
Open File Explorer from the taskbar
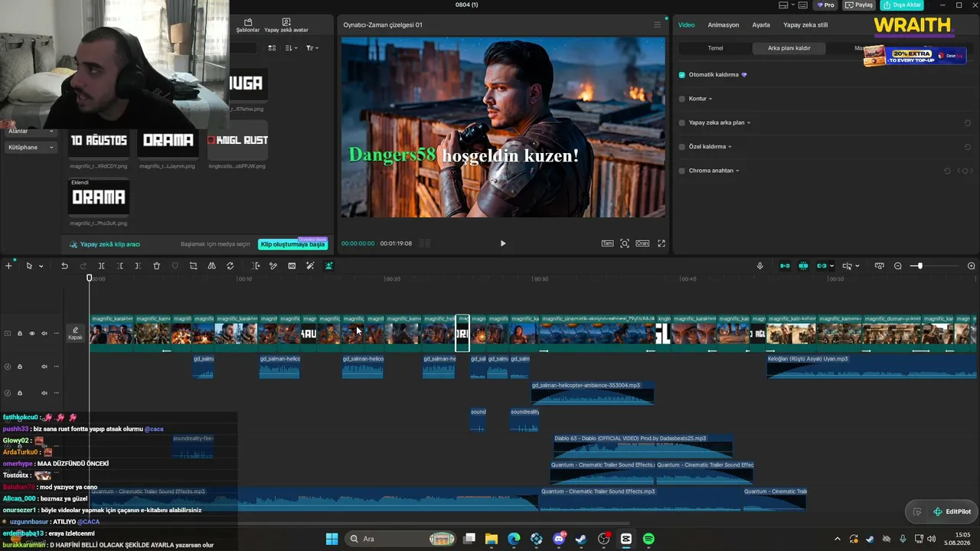pyautogui.click(x=492, y=539)
